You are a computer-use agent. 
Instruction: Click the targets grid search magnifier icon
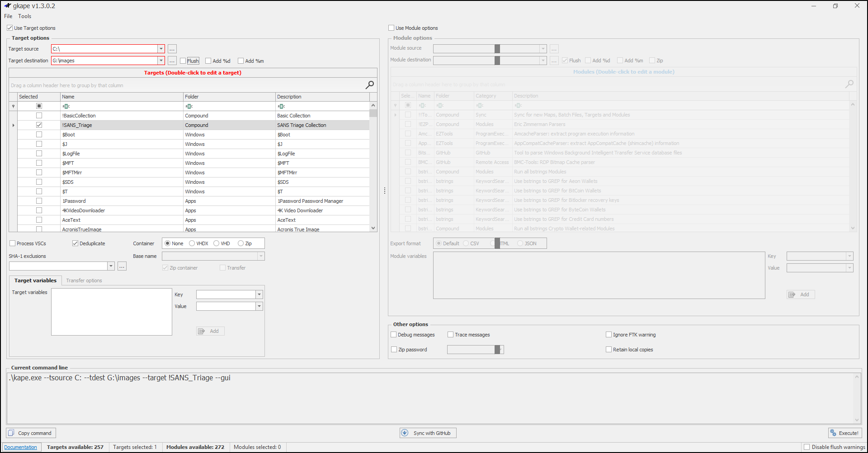pyautogui.click(x=369, y=84)
